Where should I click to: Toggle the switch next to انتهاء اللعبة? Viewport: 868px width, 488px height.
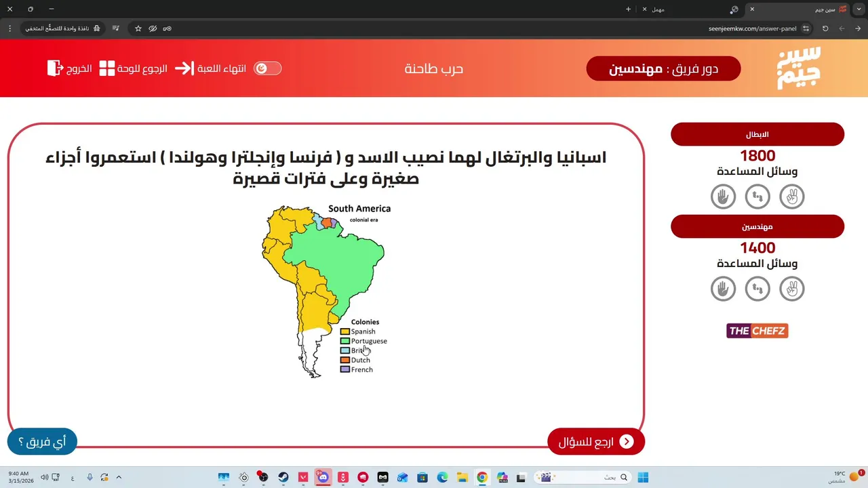267,68
